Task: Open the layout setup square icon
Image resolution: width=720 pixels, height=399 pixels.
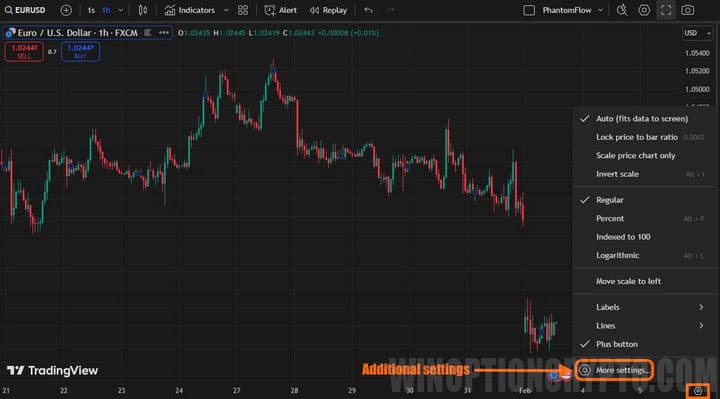Action: (529, 10)
